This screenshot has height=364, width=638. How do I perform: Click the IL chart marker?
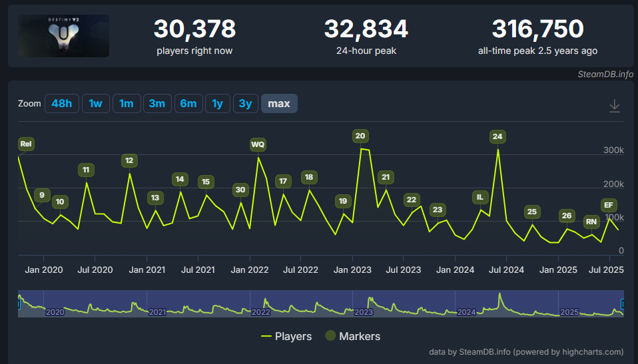click(x=480, y=197)
